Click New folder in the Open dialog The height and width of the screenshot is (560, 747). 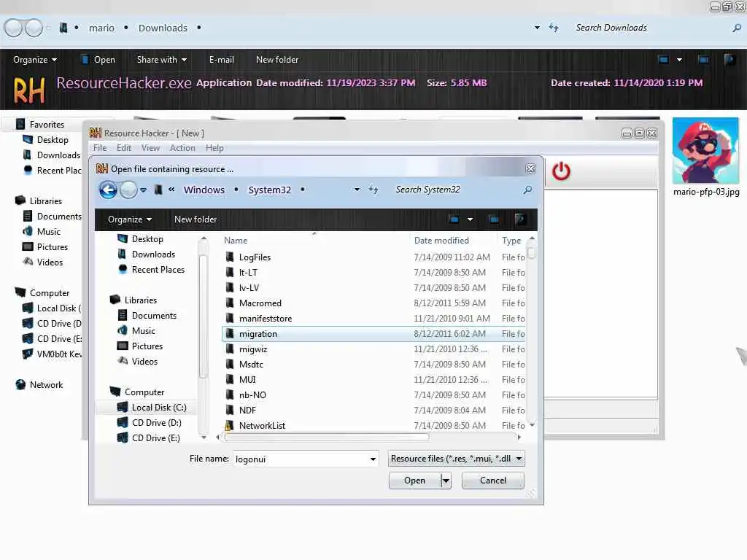pyautogui.click(x=196, y=219)
